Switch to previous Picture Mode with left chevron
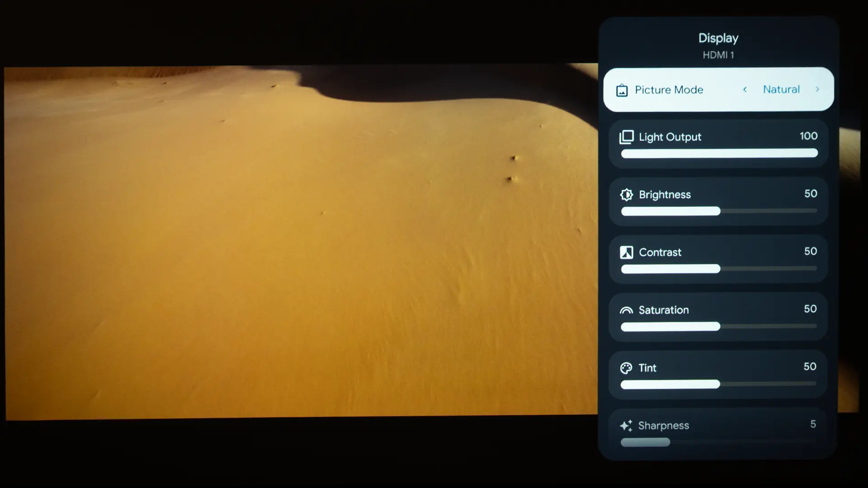868x488 pixels. coord(745,89)
